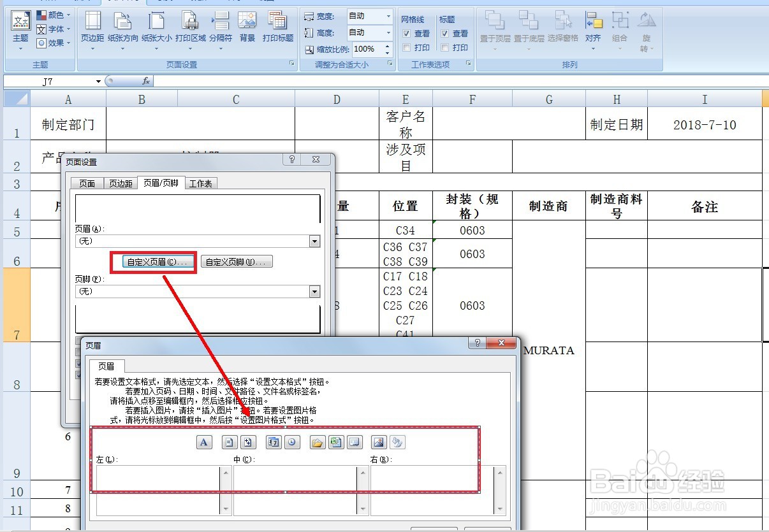
Task: Switch to the 工作表 tab in 页面设置
Action: point(201,183)
